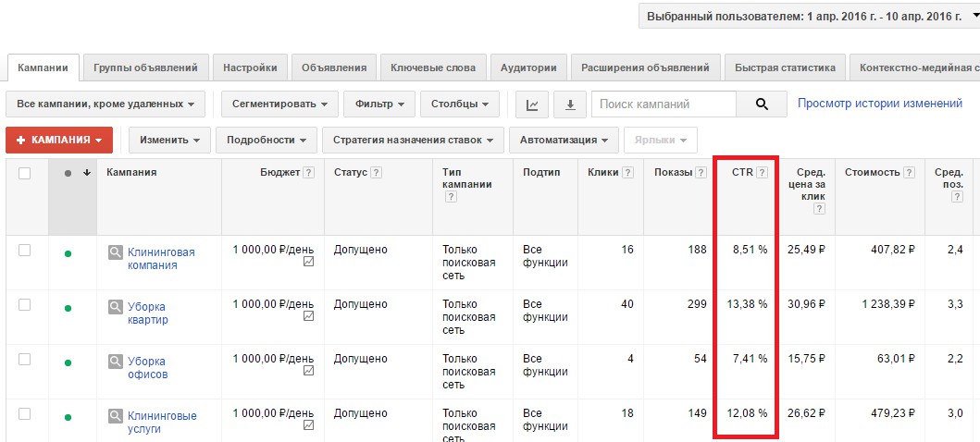Switch to the Кампании tab
The height and width of the screenshot is (442, 980).
coord(43,68)
